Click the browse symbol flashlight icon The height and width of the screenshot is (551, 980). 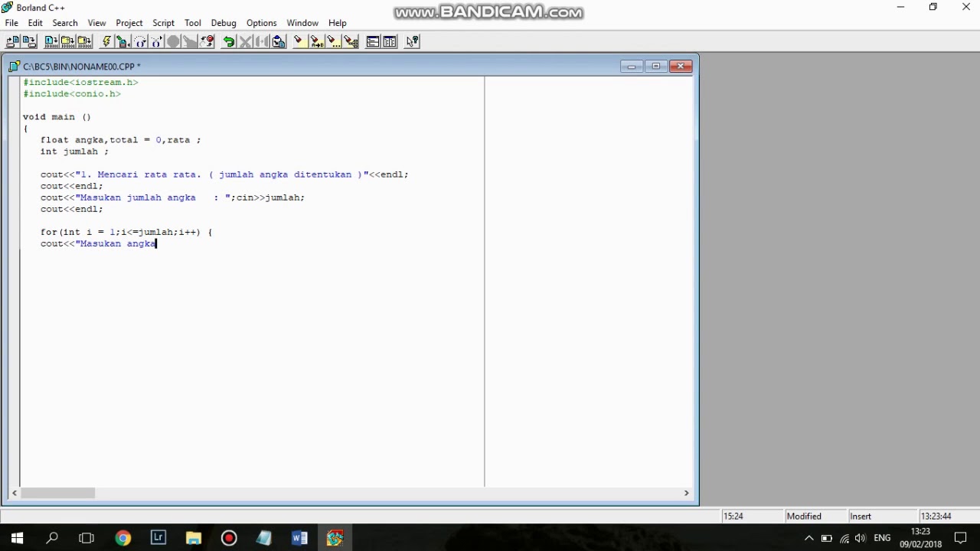pos(351,41)
